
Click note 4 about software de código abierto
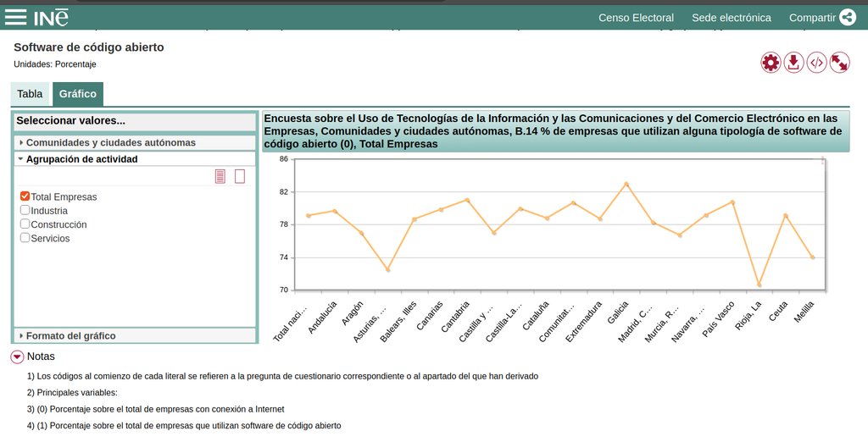(x=184, y=426)
